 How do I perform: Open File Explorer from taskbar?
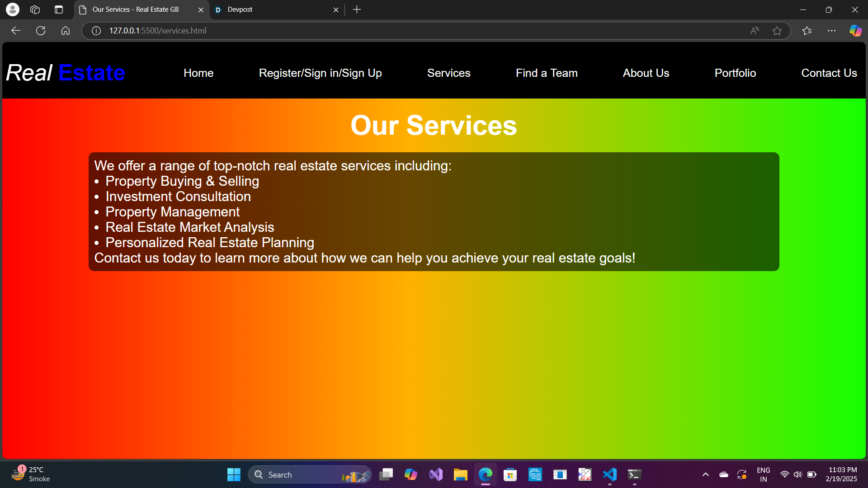pos(460,474)
